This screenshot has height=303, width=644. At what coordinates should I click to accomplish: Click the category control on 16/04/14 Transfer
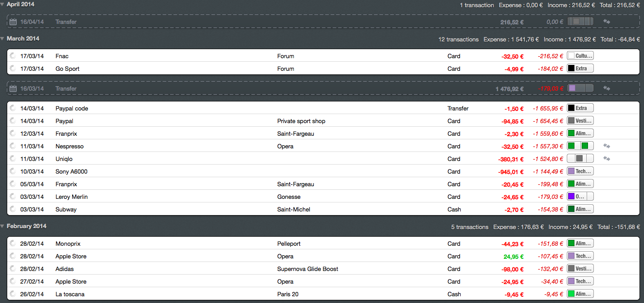580,22
